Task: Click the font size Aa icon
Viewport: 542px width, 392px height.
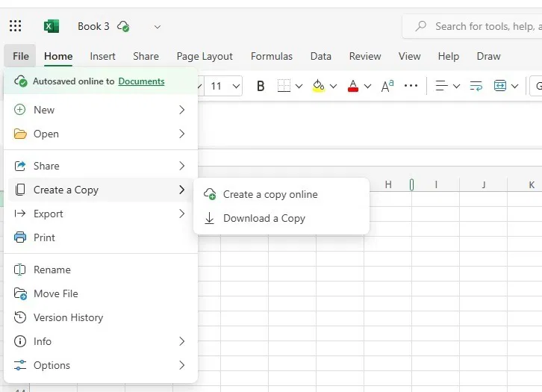Action: click(x=387, y=86)
